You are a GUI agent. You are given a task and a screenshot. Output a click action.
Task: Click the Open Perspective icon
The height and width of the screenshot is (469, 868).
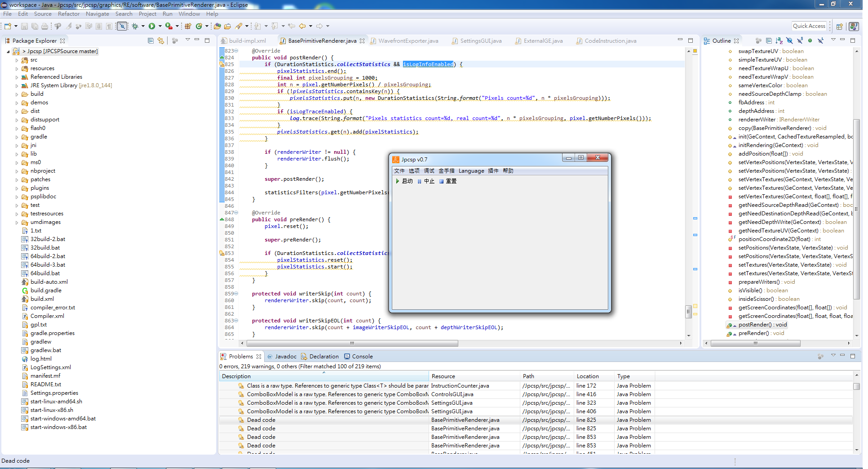tap(839, 27)
